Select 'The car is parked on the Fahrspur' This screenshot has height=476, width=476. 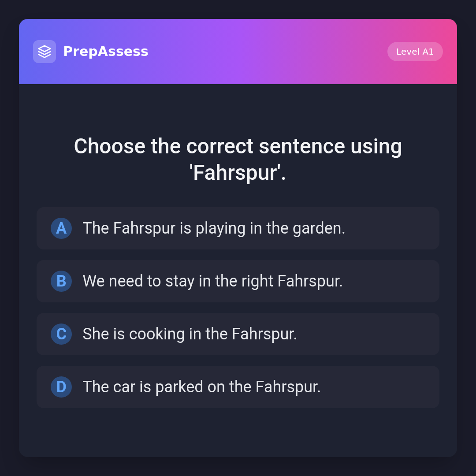[x=201, y=387]
